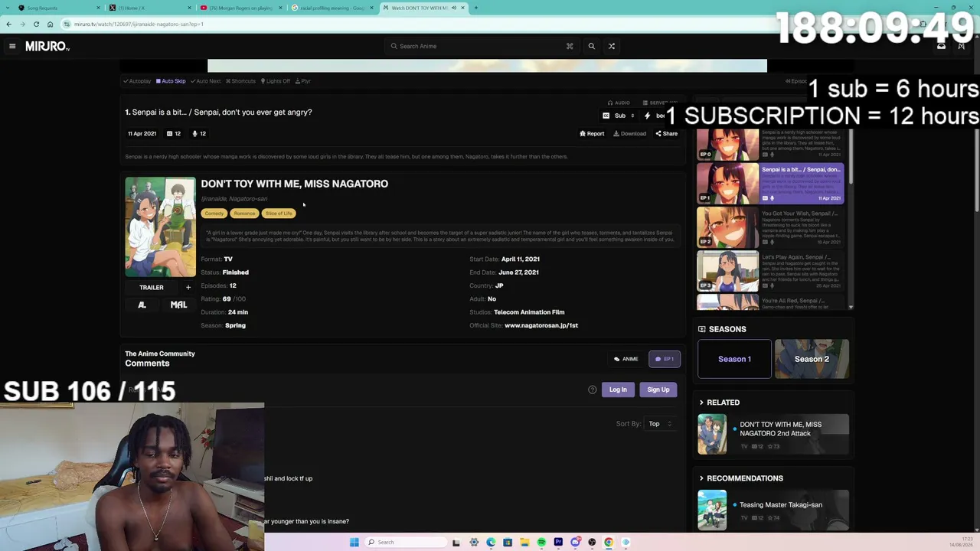
Task: Launch Spotify from the taskbar
Action: pyautogui.click(x=541, y=543)
